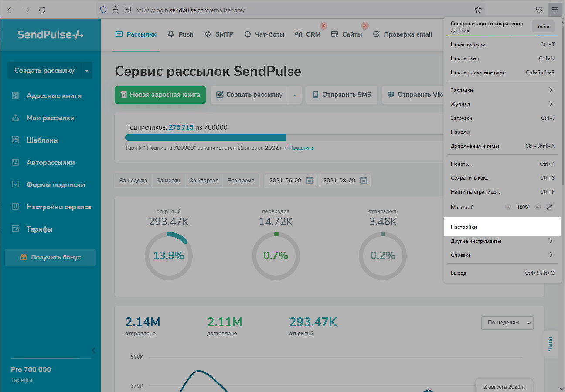The height and width of the screenshot is (392, 565).
Task: Click the Получить бонус button
Action: (50, 257)
